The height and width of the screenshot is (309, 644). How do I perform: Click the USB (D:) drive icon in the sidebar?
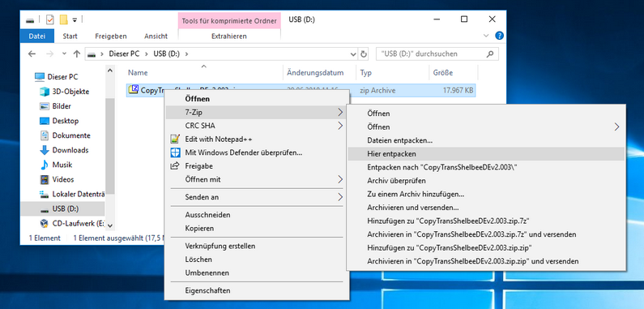pos(45,209)
